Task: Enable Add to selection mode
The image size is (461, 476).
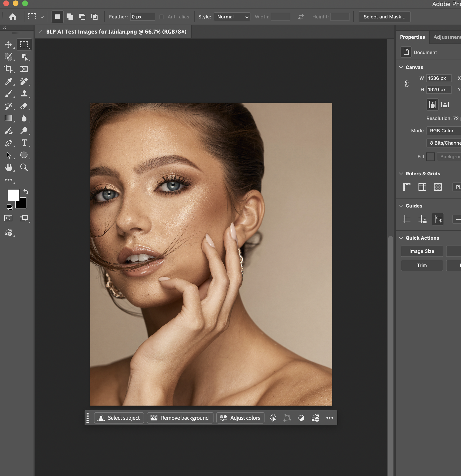Action: (70, 17)
